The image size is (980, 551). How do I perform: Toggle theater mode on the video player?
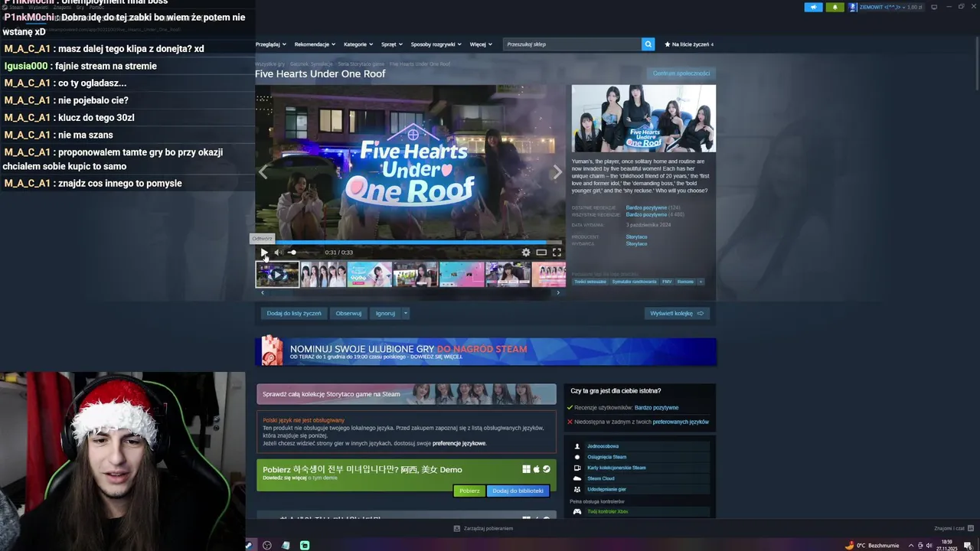tap(541, 253)
